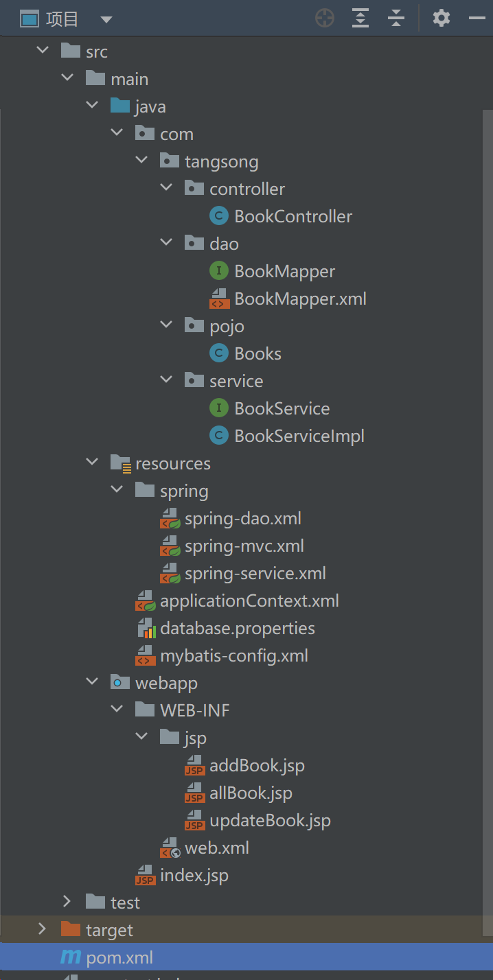Click the allBook.jsp file icon
Screen dimensions: 493x980
pyautogui.click(x=194, y=793)
